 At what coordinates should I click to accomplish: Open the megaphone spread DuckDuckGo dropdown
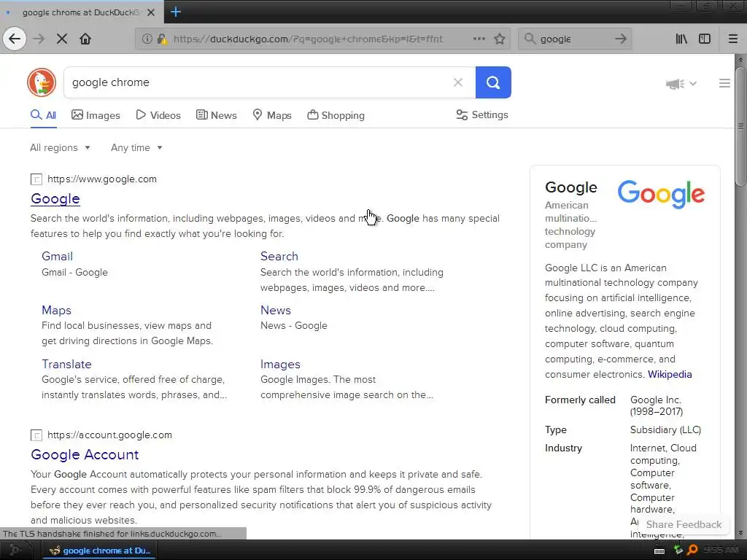(681, 84)
